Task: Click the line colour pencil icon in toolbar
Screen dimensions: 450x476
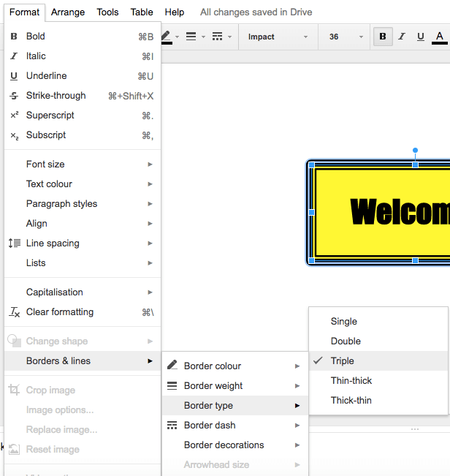Action: tap(167, 37)
